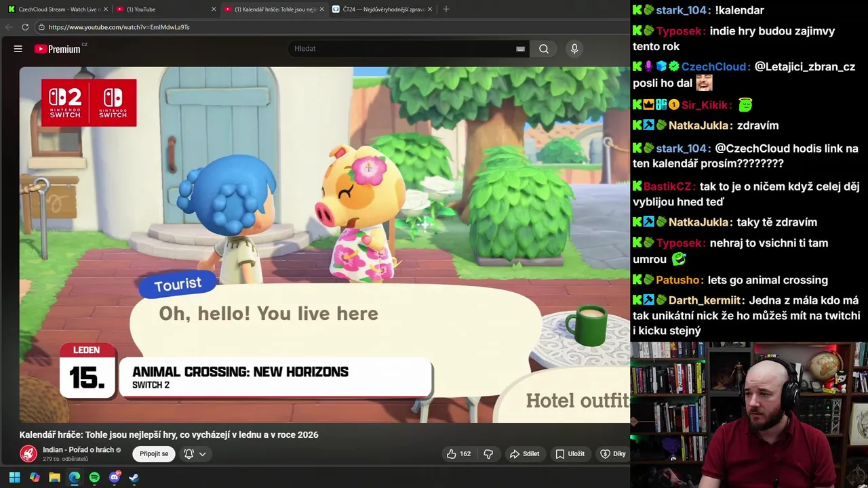Image resolution: width=868 pixels, height=488 pixels.
Task: Toggle the notification bell for the channel
Action: click(x=189, y=453)
